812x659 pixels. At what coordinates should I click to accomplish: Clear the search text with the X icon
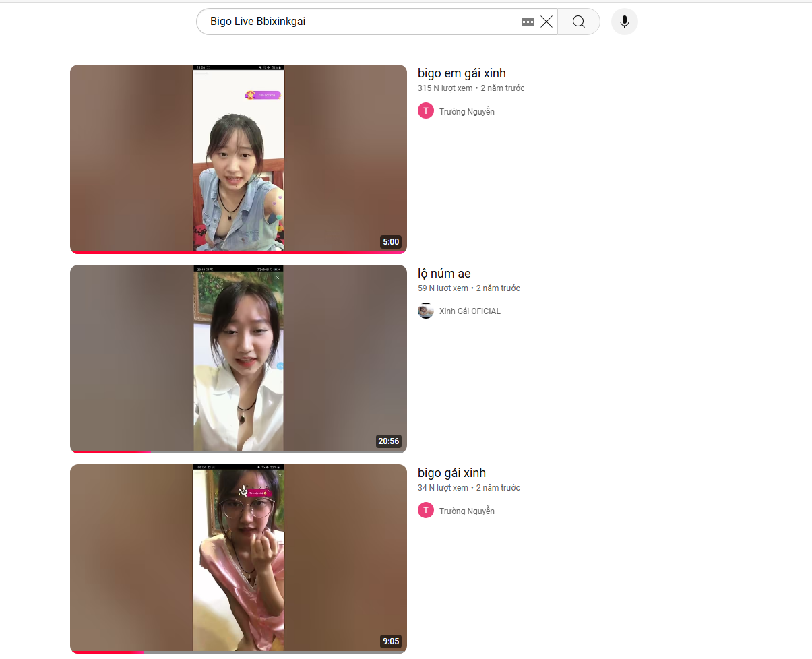click(546, 22)
